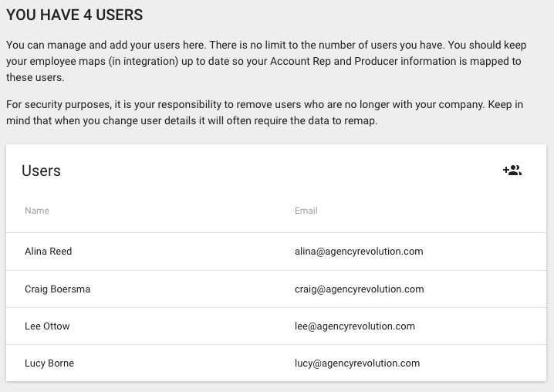
Task: Click the 'Account Rep' words in the description
Action: (300, 61)
